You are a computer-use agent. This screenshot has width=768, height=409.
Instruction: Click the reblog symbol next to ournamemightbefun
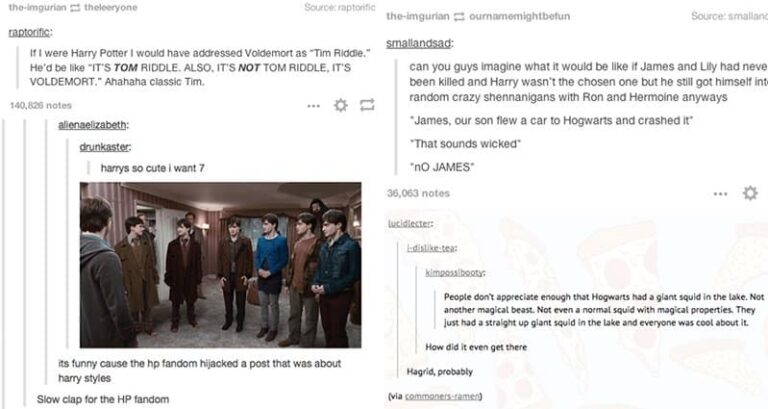tap(459, 16)
